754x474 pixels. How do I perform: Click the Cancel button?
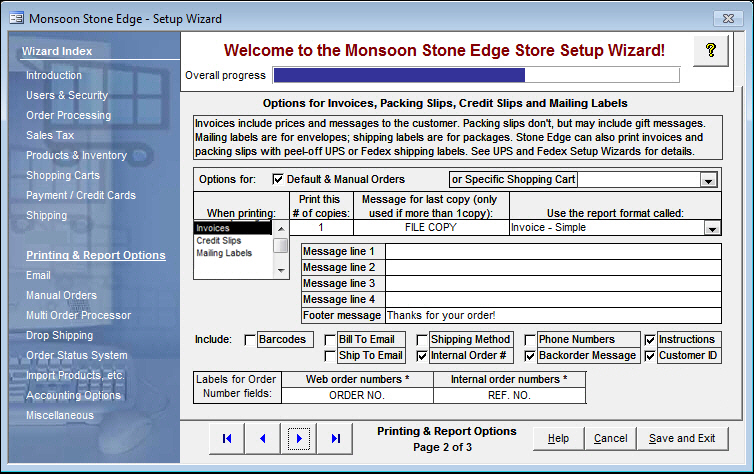pos(610,438)
